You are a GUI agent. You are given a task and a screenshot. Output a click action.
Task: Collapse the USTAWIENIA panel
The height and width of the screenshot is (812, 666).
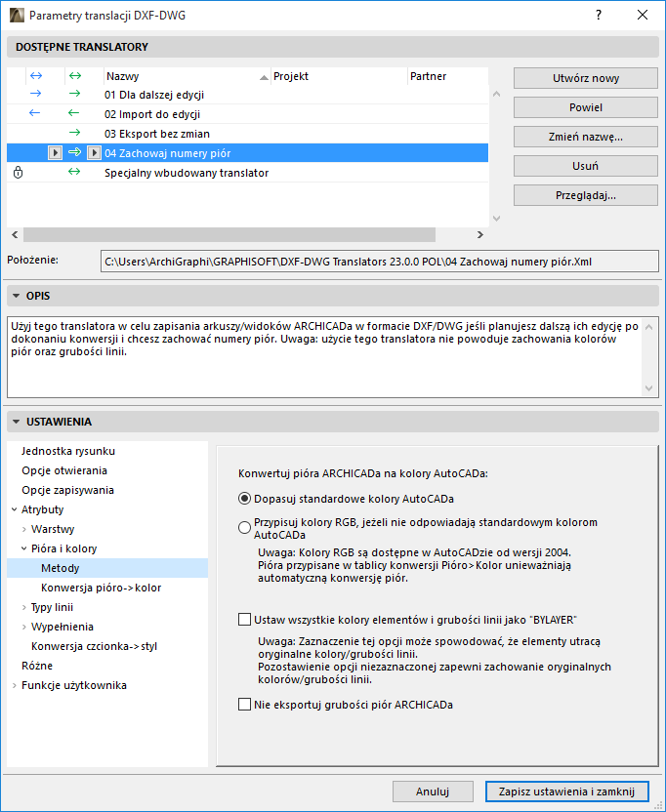[x=16, y=422]
